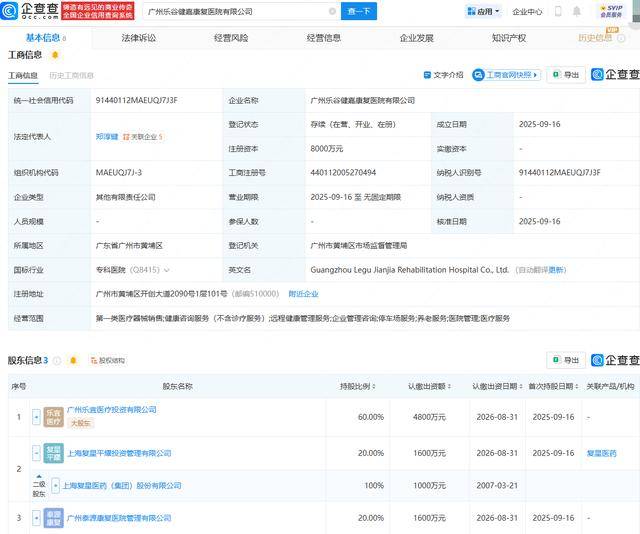The height and width of the screenshot is (534, 640).
Task: Click credit code 91440112MAEUQJ7J3F value
Action: point(136,100)
